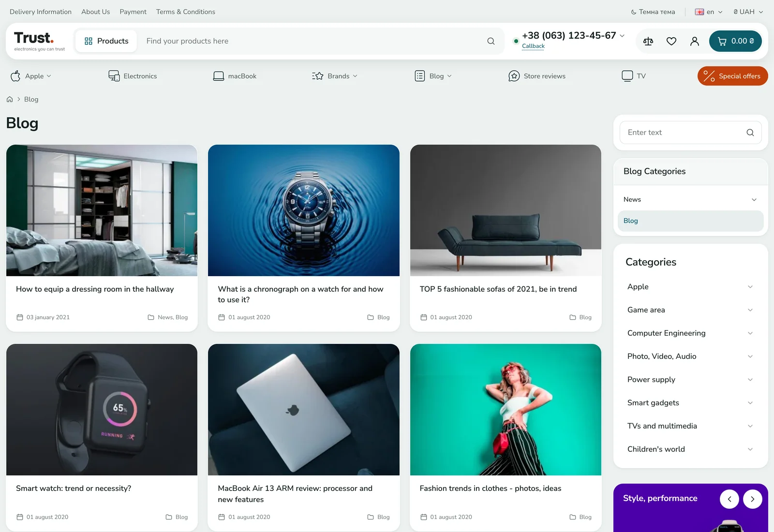
Task: Expand the News blog category chevron
Action: [754, 200]
